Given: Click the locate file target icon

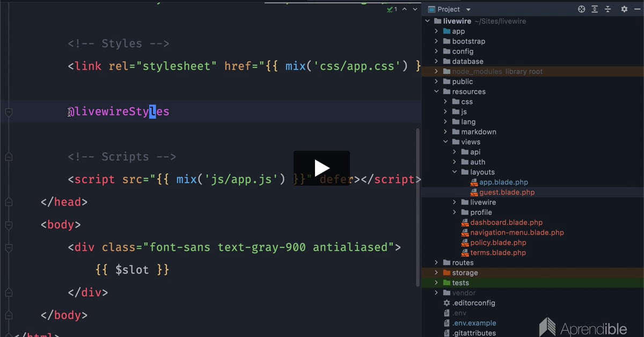Looking at the screenshot, I should tap(581, 9).
